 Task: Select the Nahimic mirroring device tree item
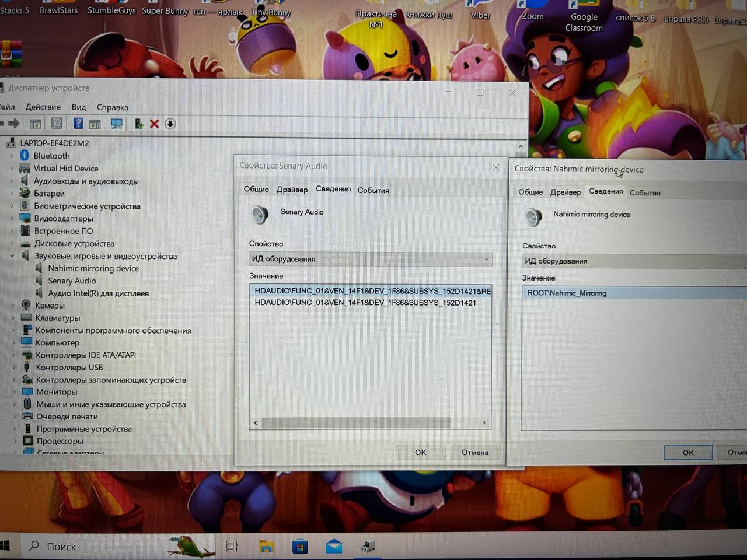93,268
